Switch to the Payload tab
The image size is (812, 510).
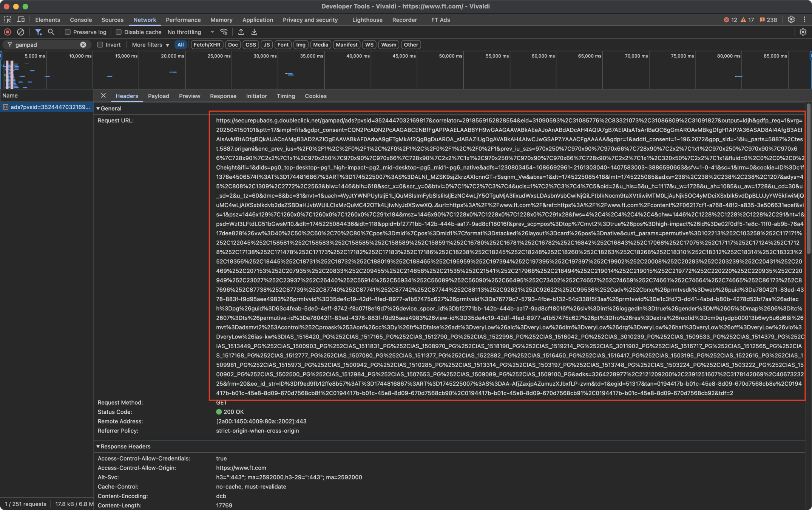159,96
